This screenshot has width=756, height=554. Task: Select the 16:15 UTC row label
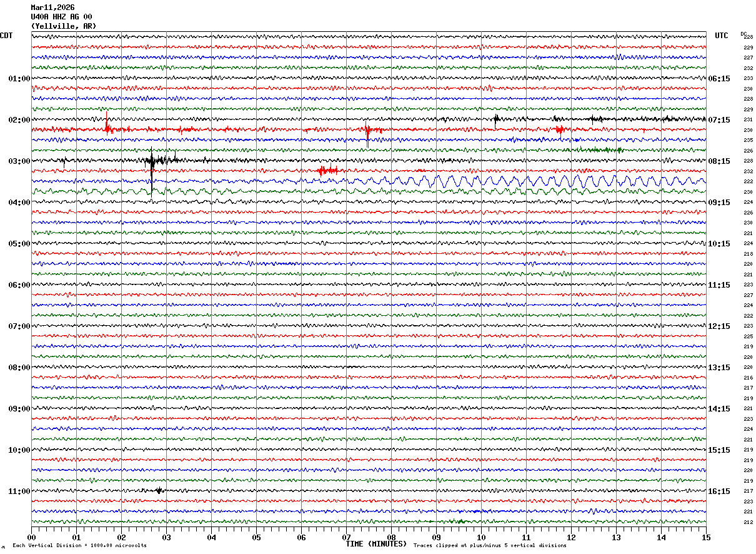(x=719, y=491)
